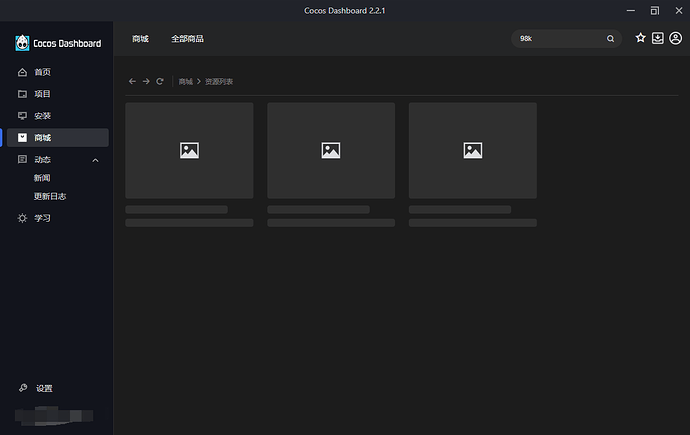Click the store bag icon beside 商城
Image resolution: width=690 pixels, height=435 pixels.
22,138
